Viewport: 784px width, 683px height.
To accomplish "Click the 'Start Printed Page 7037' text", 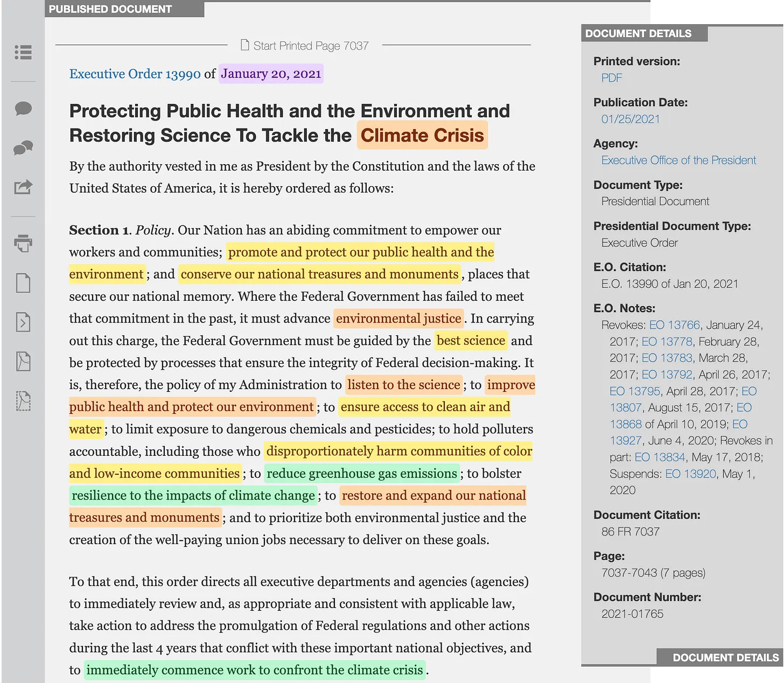I will (311, 46).
